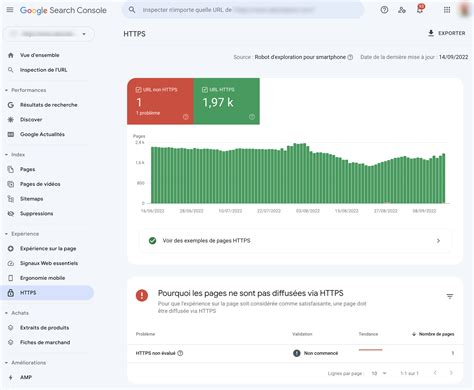Open the hamburger main menu

tap(10, 10)
